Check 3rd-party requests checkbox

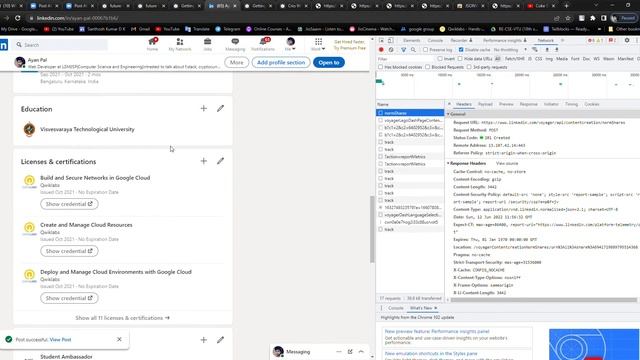click(x=469, y=67)
